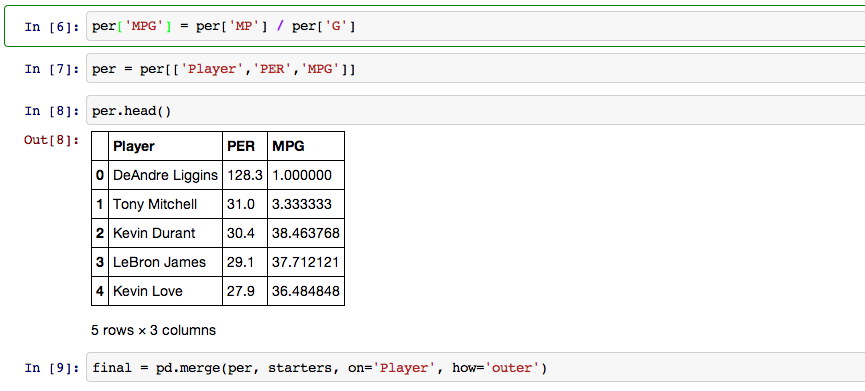The height and width of the screenshot is (391, 865).
Task: Click the Kevin Love table cell
Action: (165, 291)
